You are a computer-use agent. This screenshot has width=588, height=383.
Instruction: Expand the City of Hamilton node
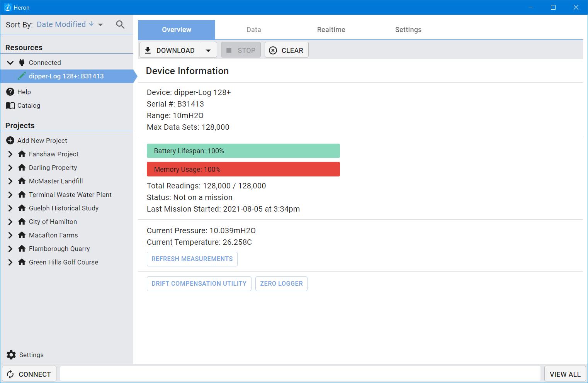point(10,222)
